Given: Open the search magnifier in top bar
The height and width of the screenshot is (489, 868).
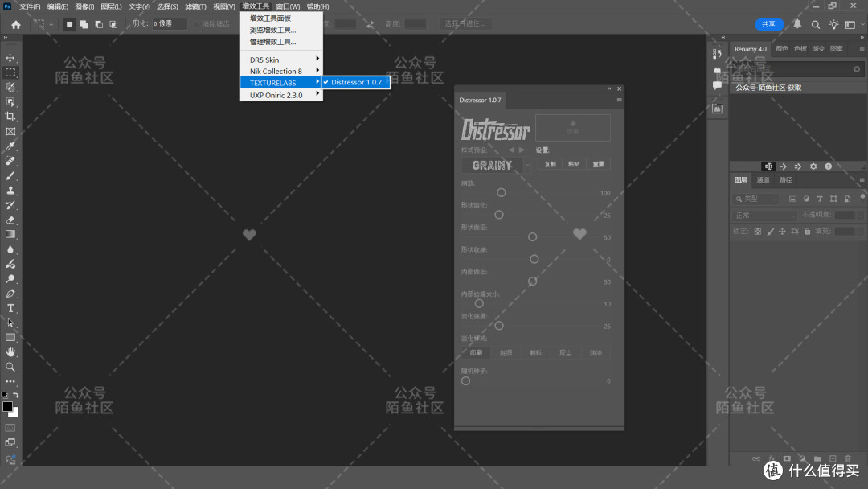Looking at the screenshot, I should [816, 24].
